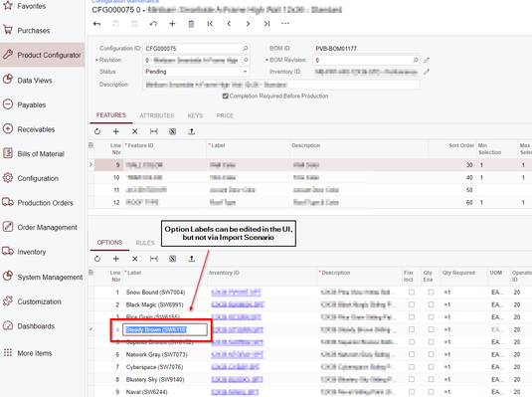532x397 pixels.
Task: Go to the previous record
Action: tap(229, 24)
